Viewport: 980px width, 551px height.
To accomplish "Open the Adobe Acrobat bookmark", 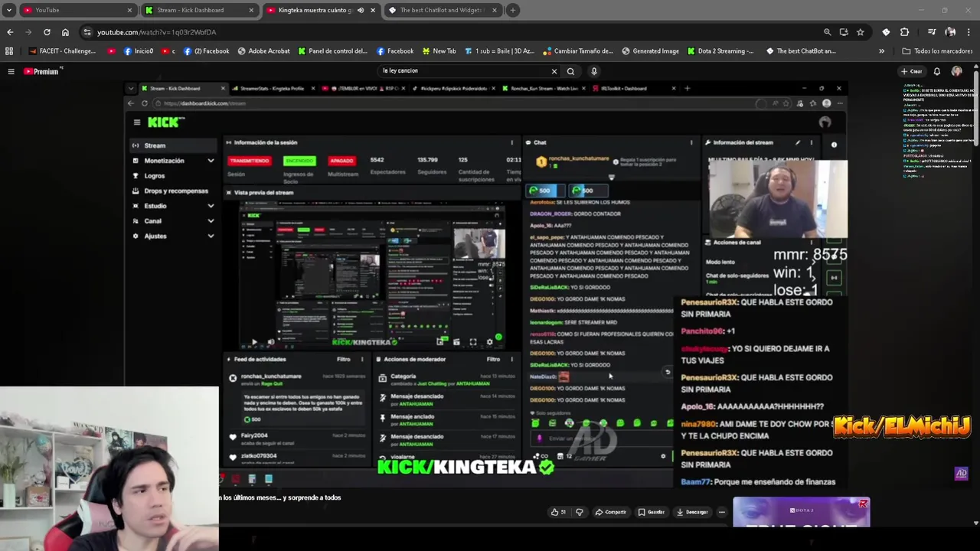I will point(263,51).
